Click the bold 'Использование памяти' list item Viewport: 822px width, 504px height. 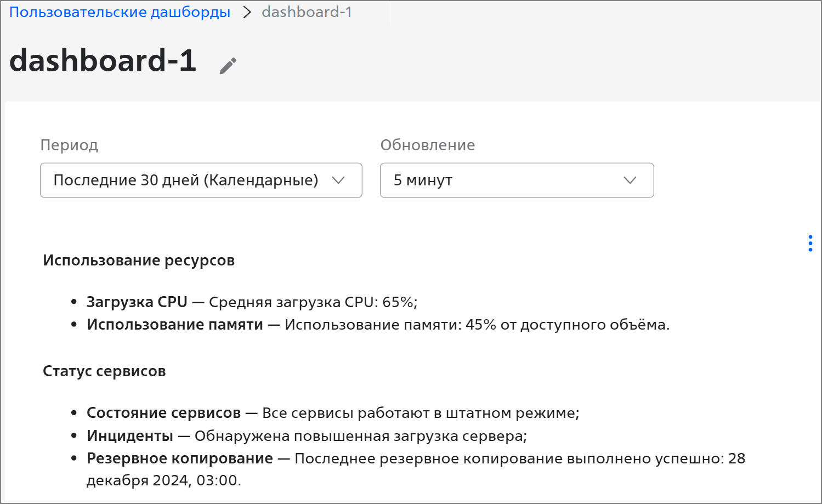pos(175,325)
